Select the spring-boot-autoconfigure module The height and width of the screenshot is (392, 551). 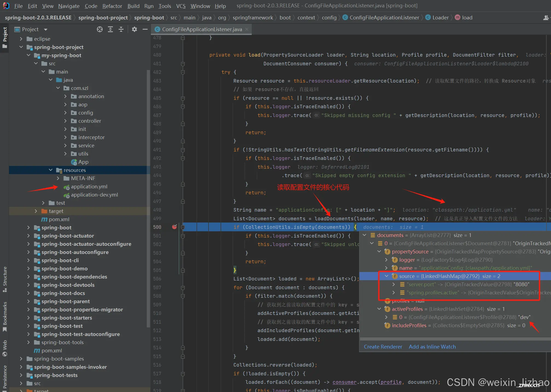tap(75, 252)
